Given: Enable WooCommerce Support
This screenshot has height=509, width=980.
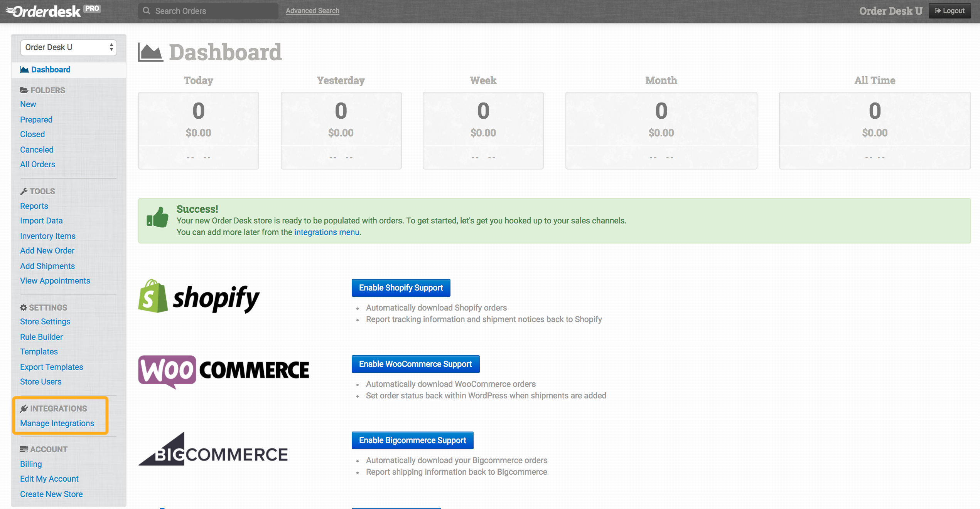Looking at the screenshot, I should coord(415,364).
